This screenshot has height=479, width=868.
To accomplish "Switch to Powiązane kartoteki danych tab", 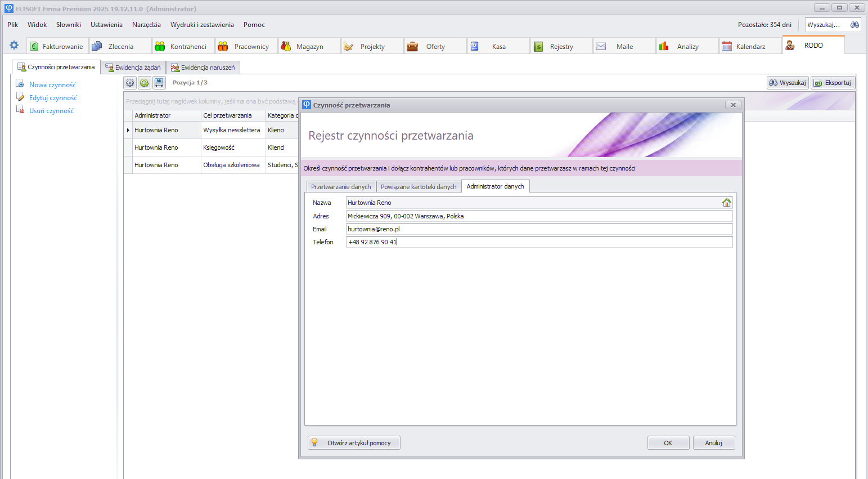I will click(x=419, y=187).
